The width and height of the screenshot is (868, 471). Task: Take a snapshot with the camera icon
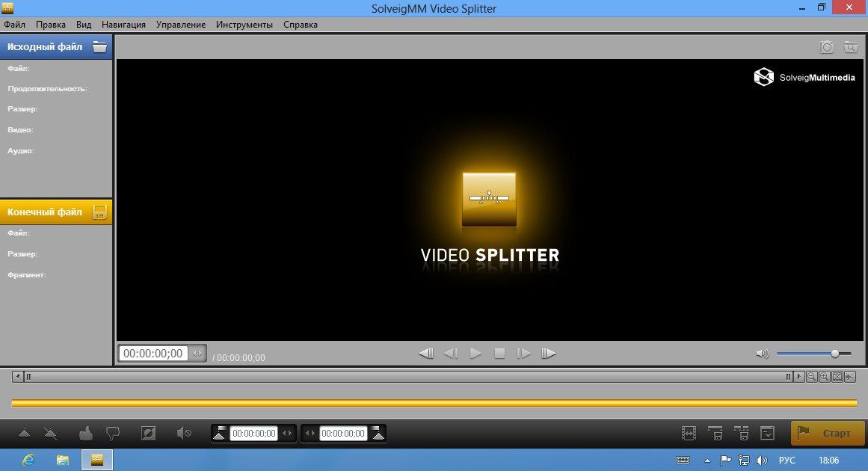point(826,47)
